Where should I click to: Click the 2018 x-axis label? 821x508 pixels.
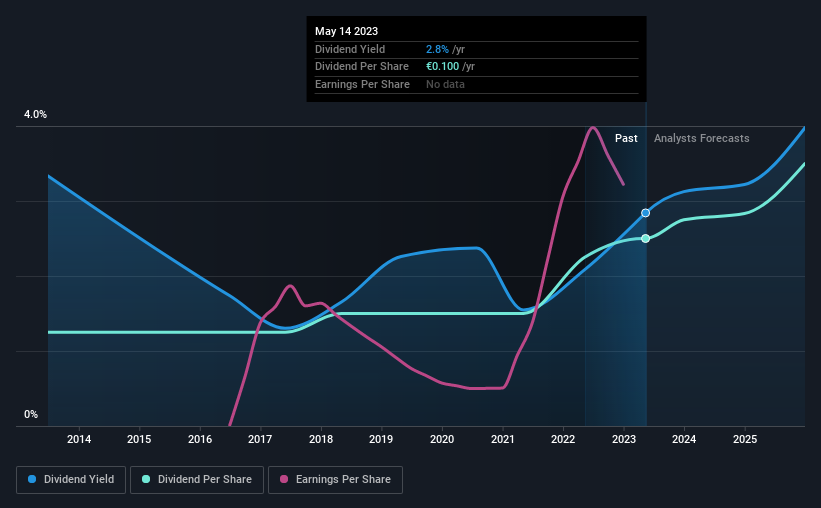tap(321, 439)
